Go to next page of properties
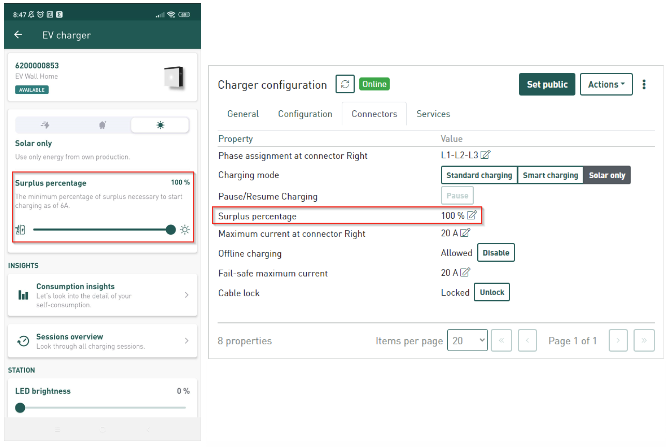This screenshot has width=670, height=447. click(618, 341)
